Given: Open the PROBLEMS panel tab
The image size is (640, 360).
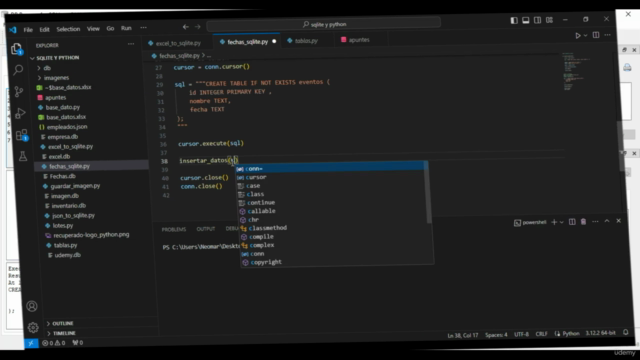Looking at the screenshot, I should pyautogui.click(x=173, y=229).
